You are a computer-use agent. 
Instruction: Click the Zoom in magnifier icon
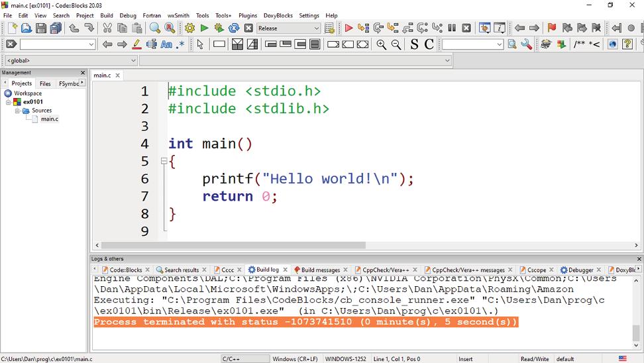382,44
